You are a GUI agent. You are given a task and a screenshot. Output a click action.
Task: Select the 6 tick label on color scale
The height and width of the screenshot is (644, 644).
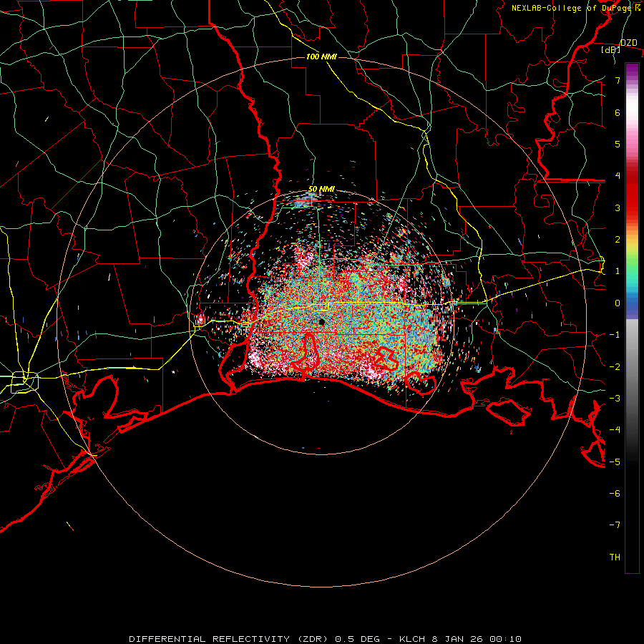[x=618, y=112]
